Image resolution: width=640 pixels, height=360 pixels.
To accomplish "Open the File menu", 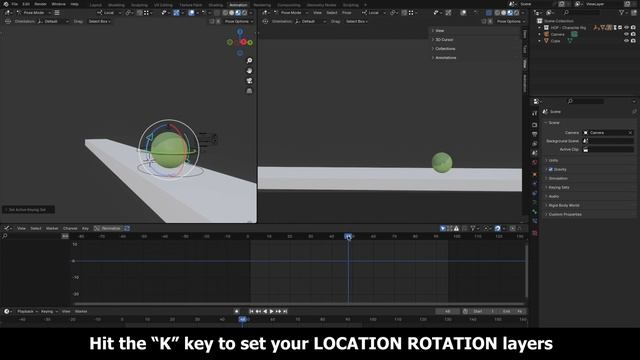I will [15, 4].
